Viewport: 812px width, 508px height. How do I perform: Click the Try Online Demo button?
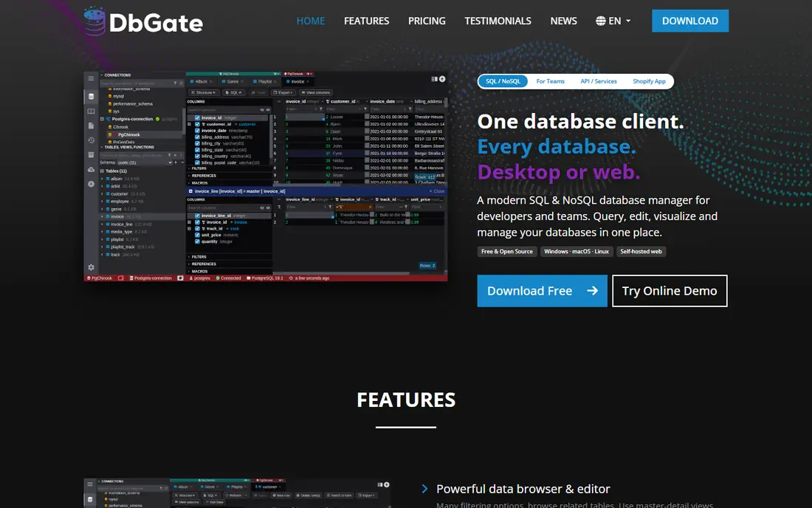670,291
